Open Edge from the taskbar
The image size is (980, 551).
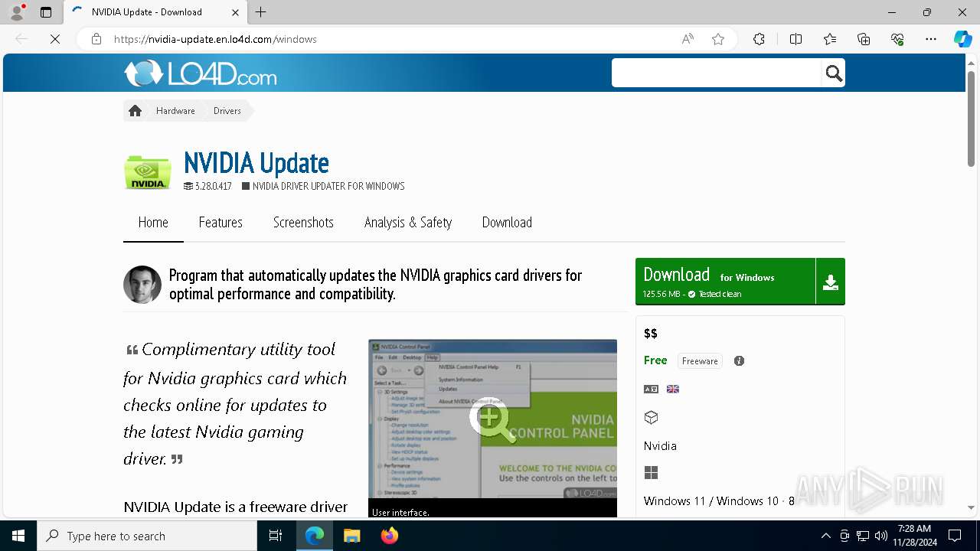(315, 536)
